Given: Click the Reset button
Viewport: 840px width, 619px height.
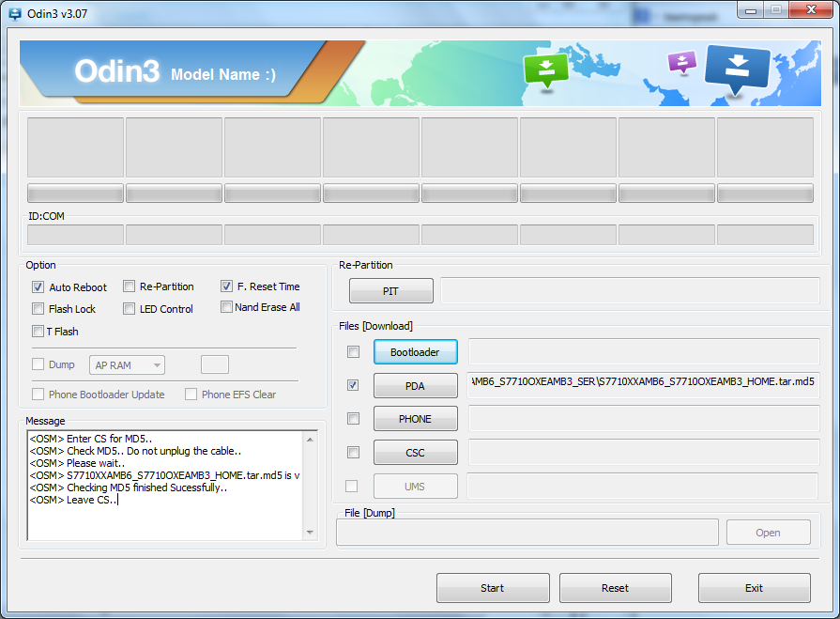Looking at the screenshot, I should point(616,588).
